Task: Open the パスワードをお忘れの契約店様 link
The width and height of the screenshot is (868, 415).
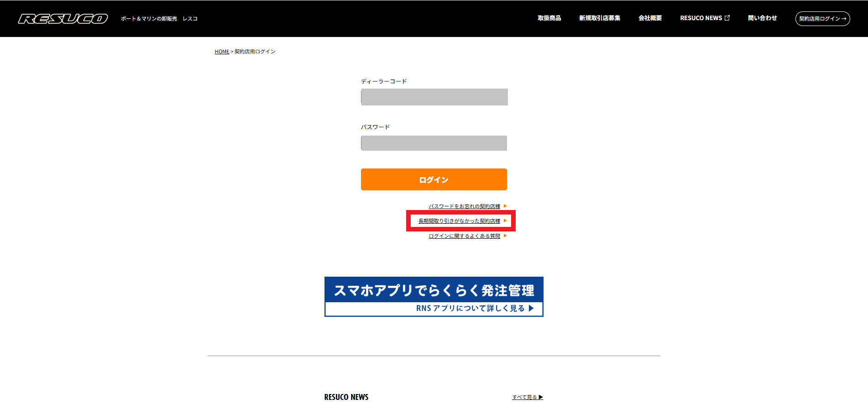Action: tap(464, 206)
